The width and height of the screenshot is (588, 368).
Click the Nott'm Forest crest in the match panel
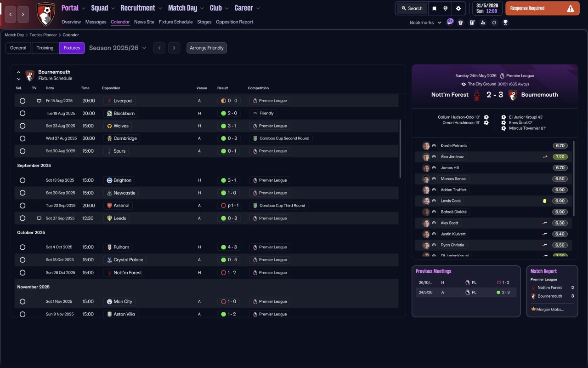477,95
